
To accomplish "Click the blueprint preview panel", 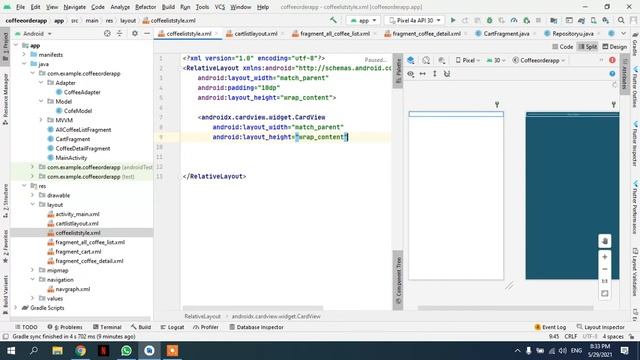I will click(572, 196).
